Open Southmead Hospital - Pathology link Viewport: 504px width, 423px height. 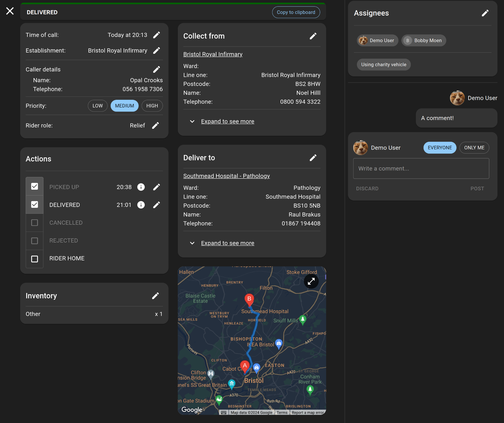226,176
